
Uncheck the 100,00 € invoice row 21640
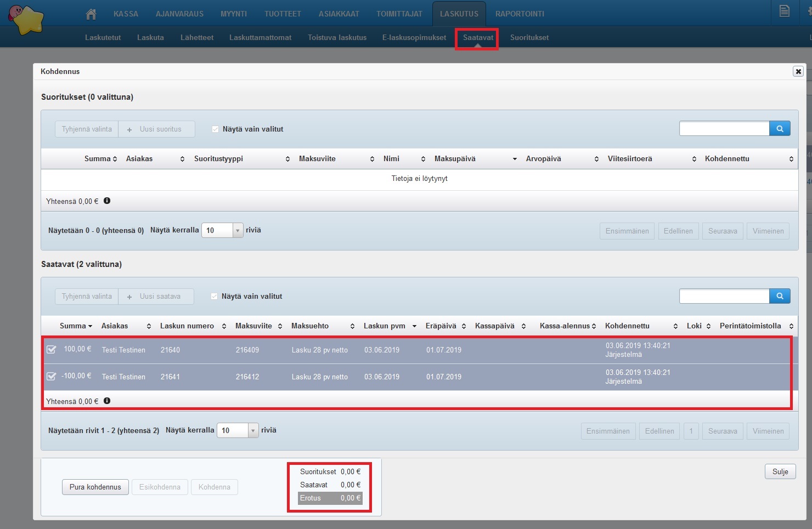point(51,350)
